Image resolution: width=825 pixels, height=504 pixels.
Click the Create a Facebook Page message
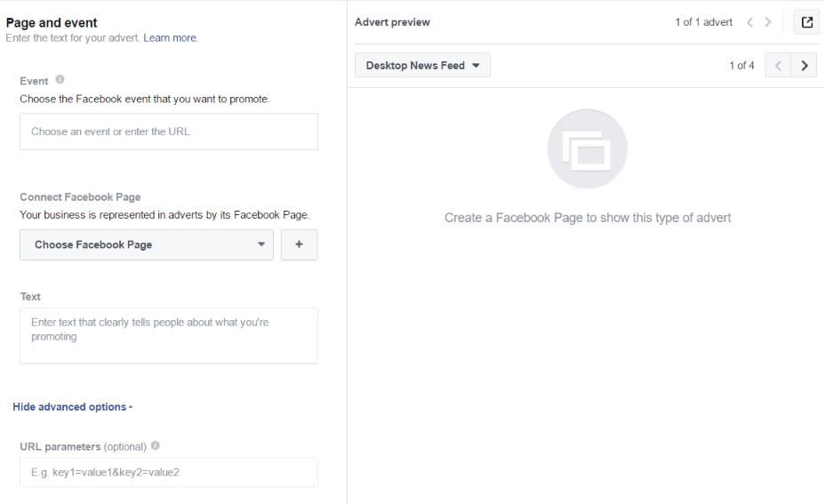click(x=588, y=218)
